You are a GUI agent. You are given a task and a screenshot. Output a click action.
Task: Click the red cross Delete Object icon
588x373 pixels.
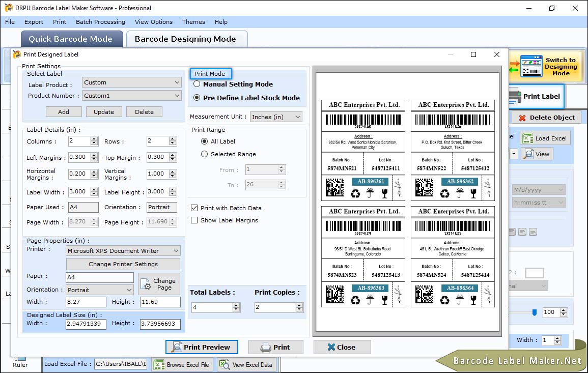pos(522,118)
